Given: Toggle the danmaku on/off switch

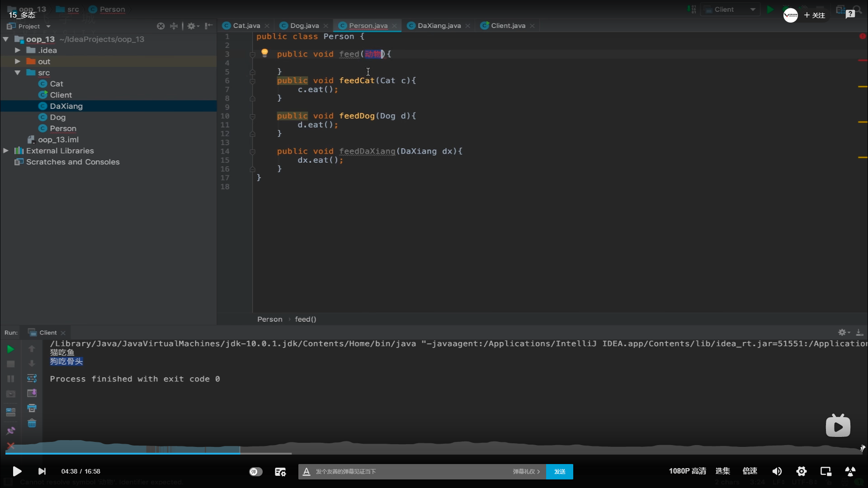Looking at the screenshot, I should (255, 472).
